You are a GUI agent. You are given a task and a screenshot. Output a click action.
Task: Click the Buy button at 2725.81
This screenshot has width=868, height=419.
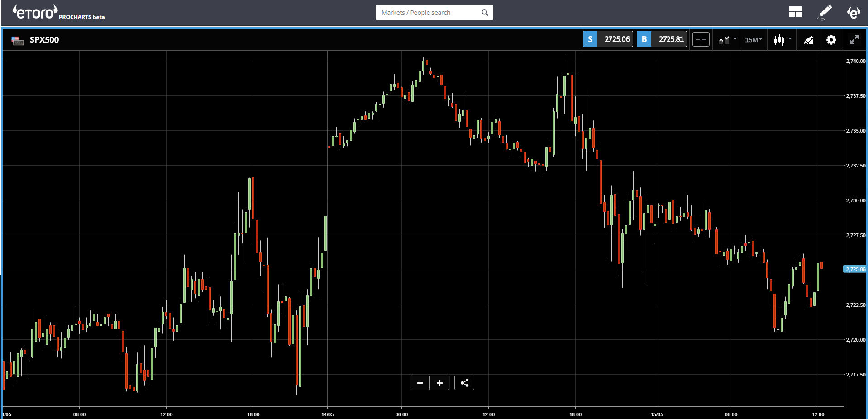pos(662,39)
